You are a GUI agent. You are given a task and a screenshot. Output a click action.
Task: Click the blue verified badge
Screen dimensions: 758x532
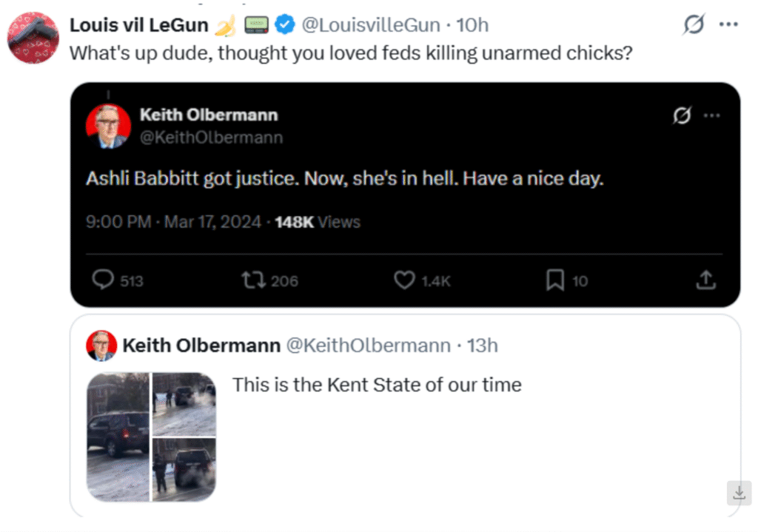click(284, 25)
